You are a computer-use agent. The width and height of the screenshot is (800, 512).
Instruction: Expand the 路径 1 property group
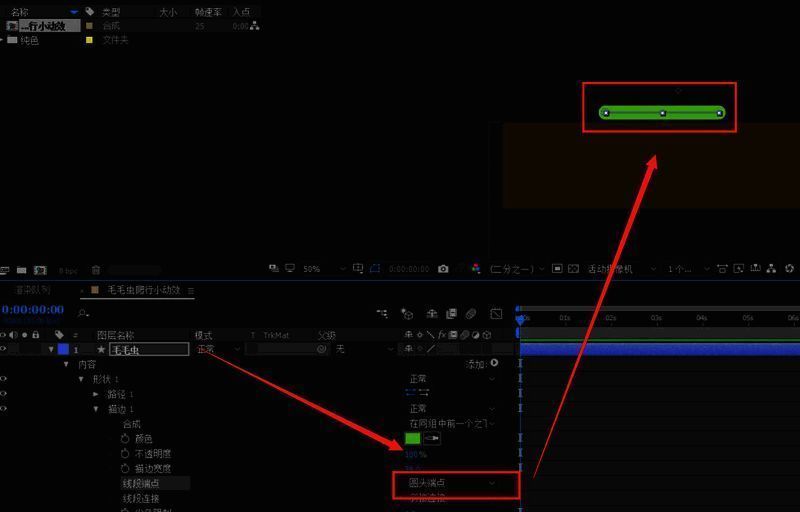(96, 394)
